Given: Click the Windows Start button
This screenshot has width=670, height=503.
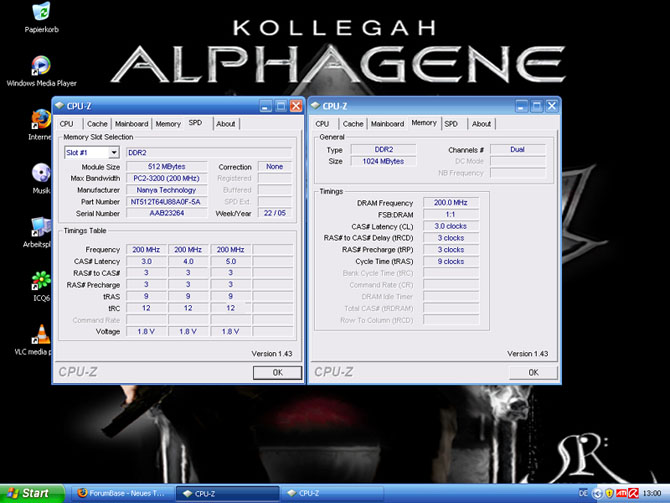Looking at the screenshot, I should pos(32,493).
